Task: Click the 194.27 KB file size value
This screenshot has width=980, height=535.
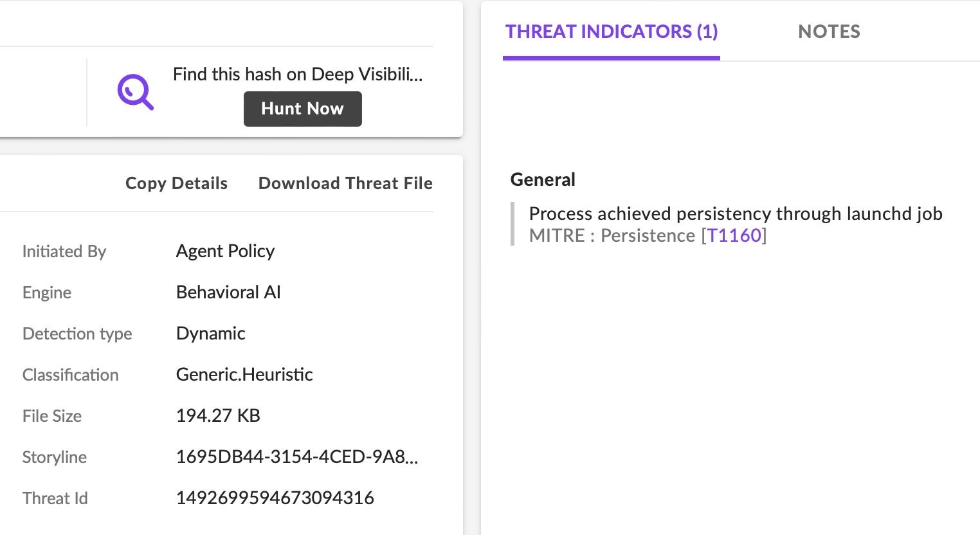Action: (x=218, y=415)
